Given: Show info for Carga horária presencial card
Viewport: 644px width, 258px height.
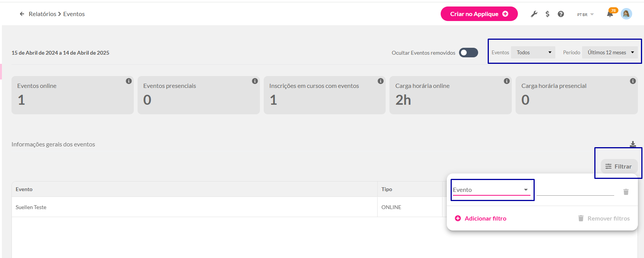Looking at the screenshot, I should pos(633,81).
